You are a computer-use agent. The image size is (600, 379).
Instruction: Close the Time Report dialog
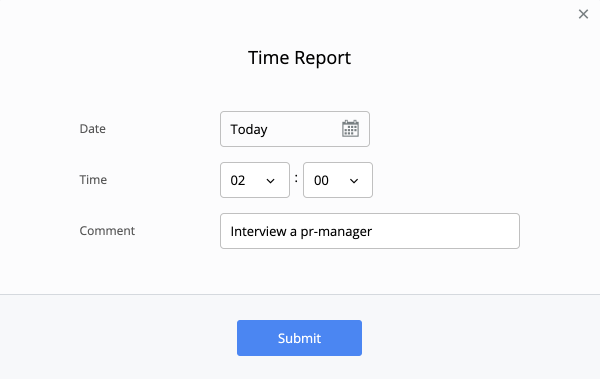pos(583,14)
